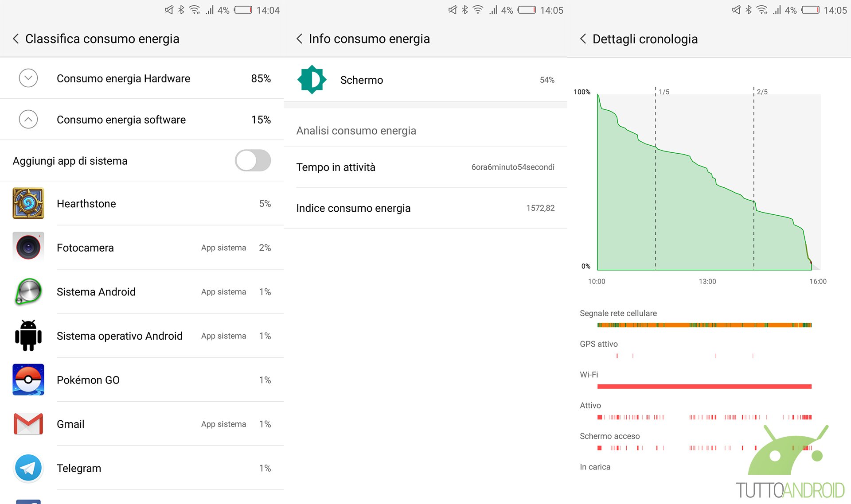
Task: Go back from Classifica consumo energia
Action: pos(16,39)
